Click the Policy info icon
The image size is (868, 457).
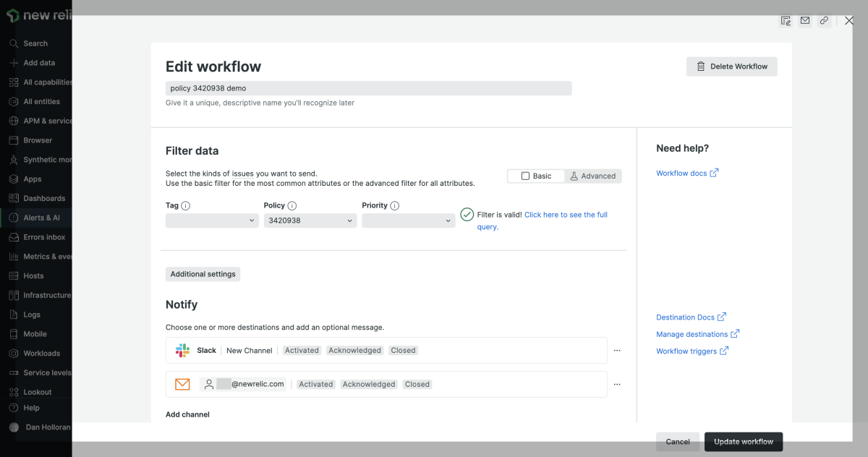tap(292, 206)
